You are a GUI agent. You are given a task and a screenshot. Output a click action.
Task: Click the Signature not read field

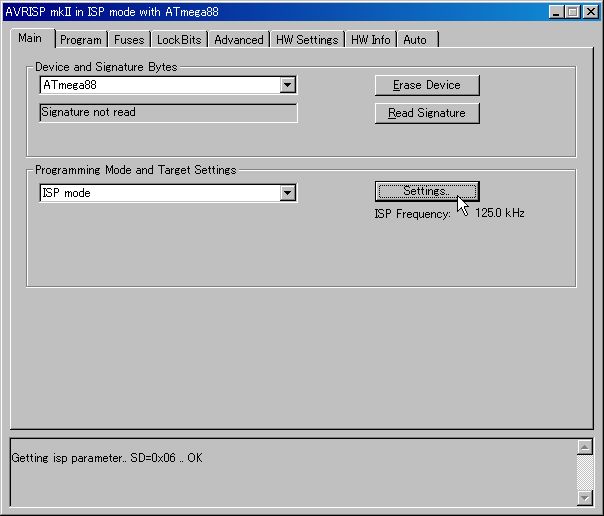(x=168, y=112)
